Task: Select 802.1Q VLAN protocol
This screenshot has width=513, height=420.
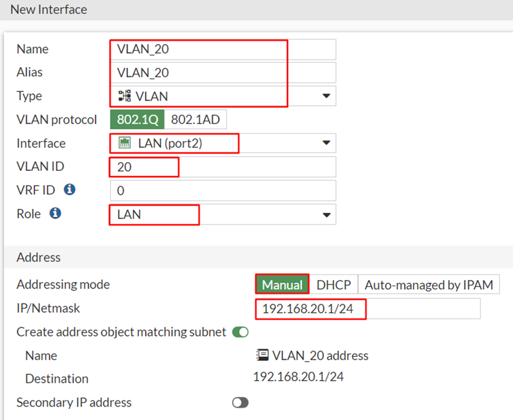Action: [x=137, y=119]
